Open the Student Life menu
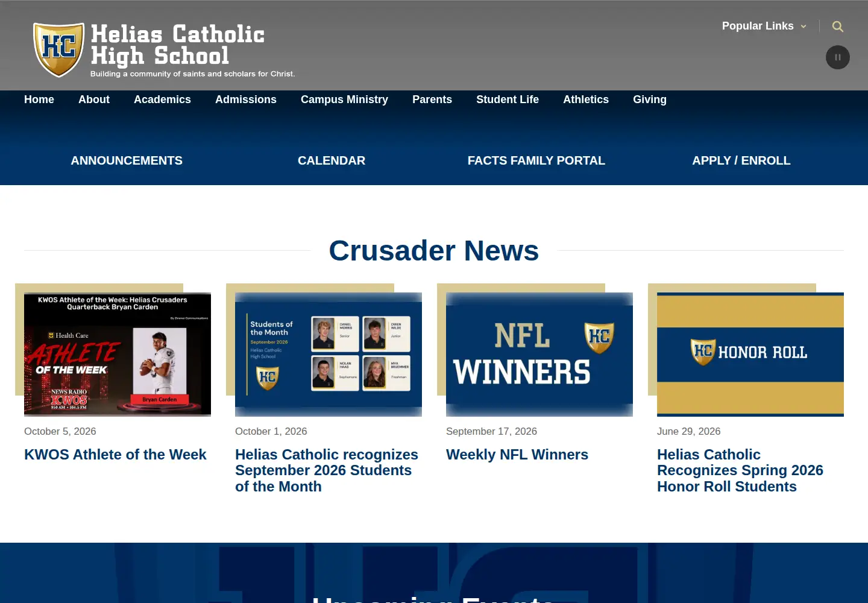 pyautogui.click(x=508, y=99)
